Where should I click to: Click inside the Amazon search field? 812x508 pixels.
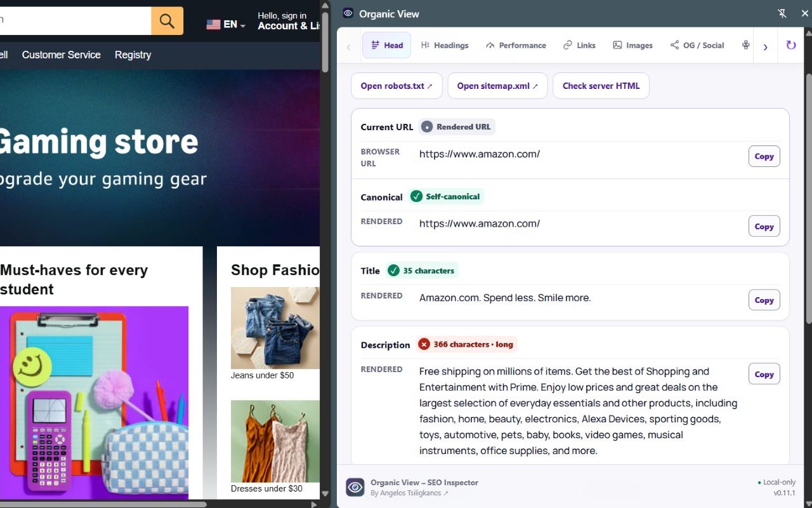pos(75,21)
